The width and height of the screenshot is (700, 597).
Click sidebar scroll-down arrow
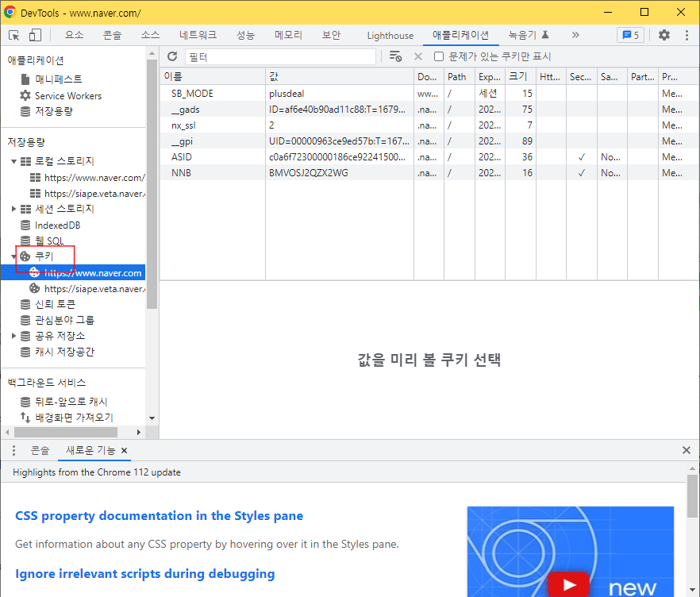[152, 418]
